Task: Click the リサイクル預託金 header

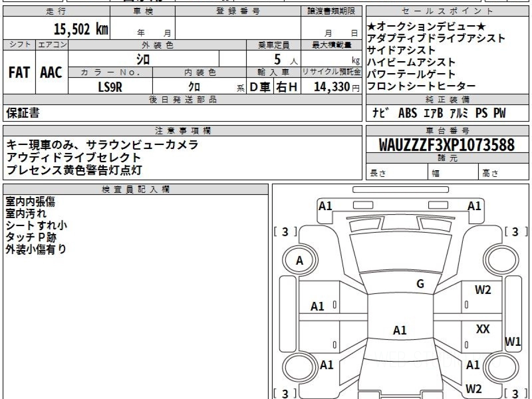Action: [332, 73]
